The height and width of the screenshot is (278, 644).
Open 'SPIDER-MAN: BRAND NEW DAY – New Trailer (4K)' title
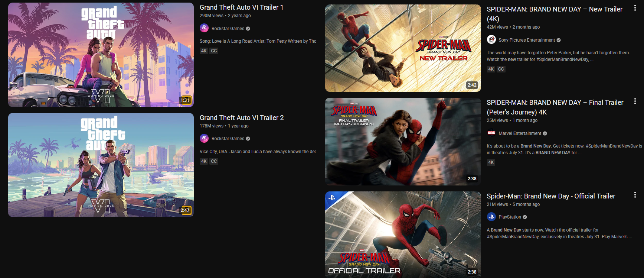pos(555,14)
